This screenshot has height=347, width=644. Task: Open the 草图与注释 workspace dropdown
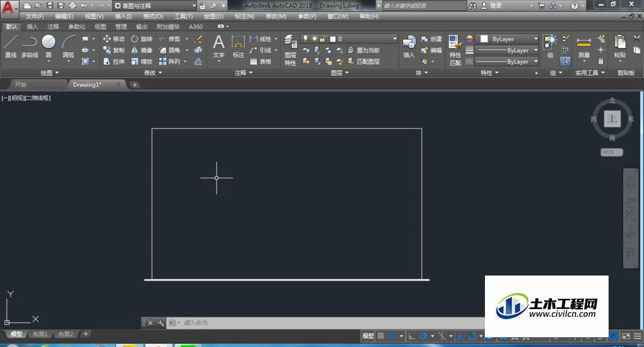click(155, 5)
